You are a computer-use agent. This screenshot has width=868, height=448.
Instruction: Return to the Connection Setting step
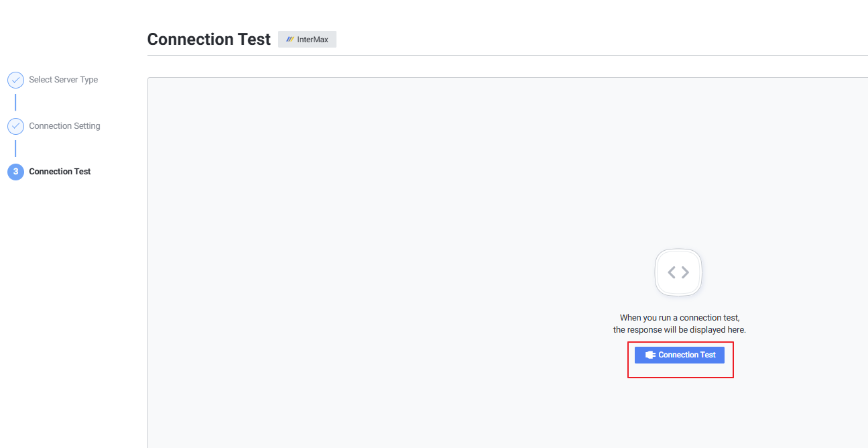coord(64,126)
